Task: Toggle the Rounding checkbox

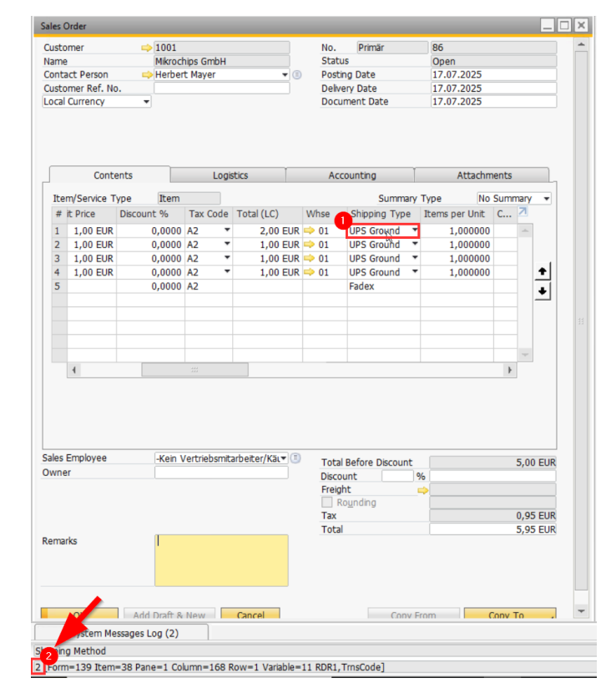Action: tap(327, 503)
